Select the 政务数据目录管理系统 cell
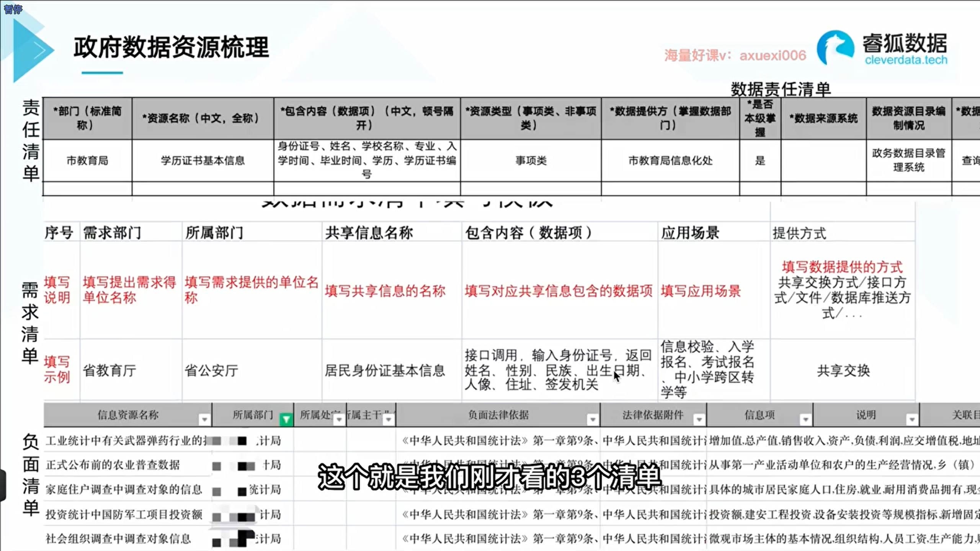This screenshot has width=980, height=551. 909,160
